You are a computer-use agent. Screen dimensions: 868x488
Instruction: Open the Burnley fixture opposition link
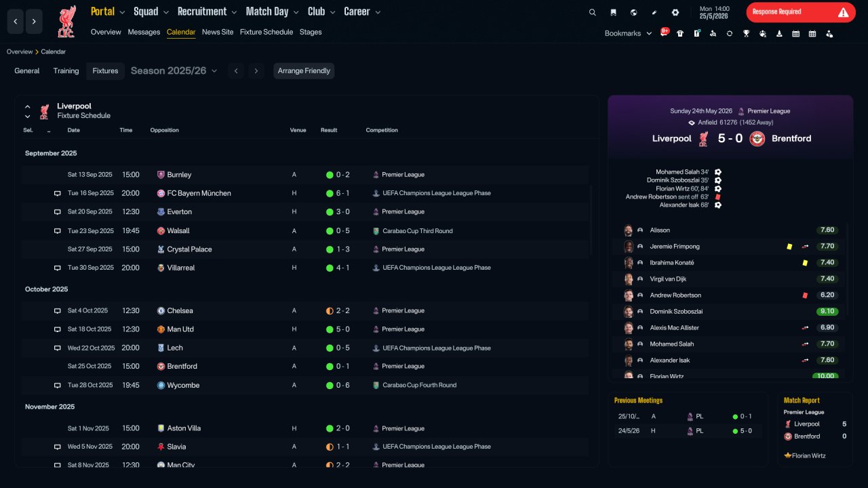[179, 175]
